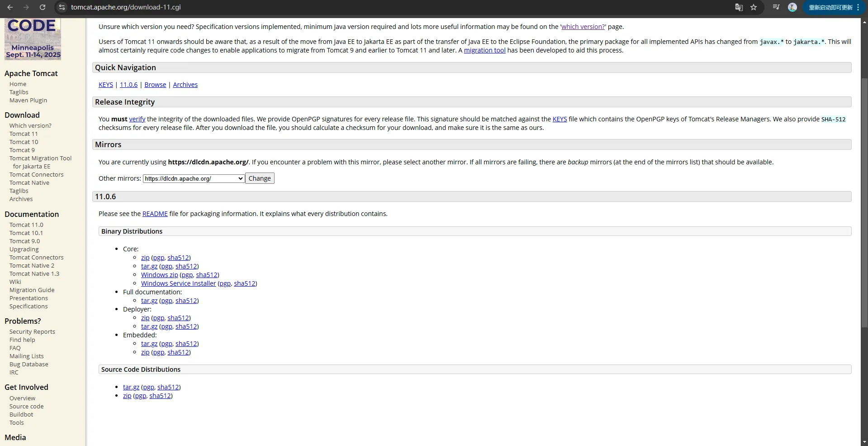
Task: Jump to 11.0.6 in Quick Navigation
Action: pos(128,85)
